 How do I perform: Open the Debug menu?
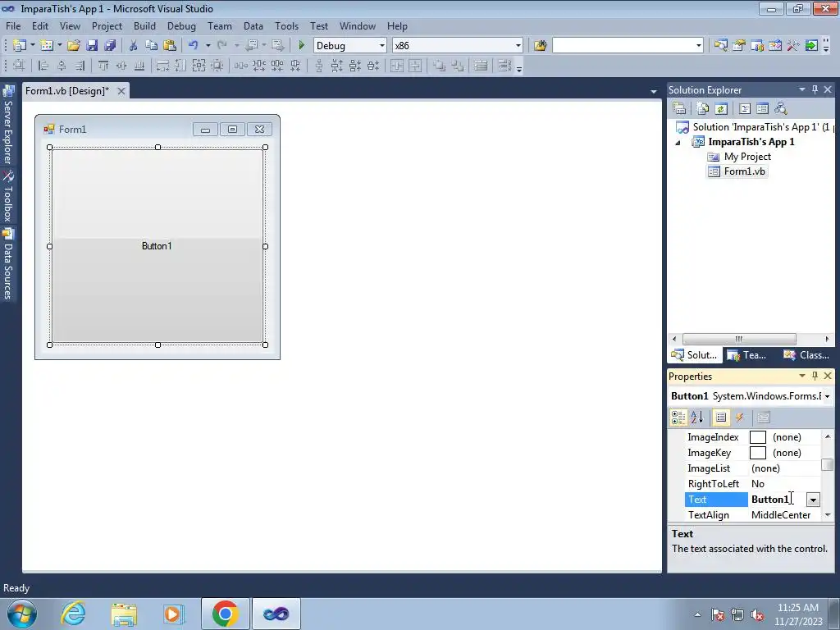(x=181, y=25)
